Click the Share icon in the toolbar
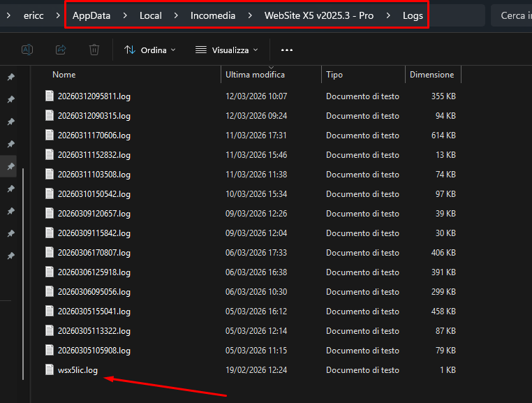Viewport: 532px width, 403px height. (x=61, y=50)
